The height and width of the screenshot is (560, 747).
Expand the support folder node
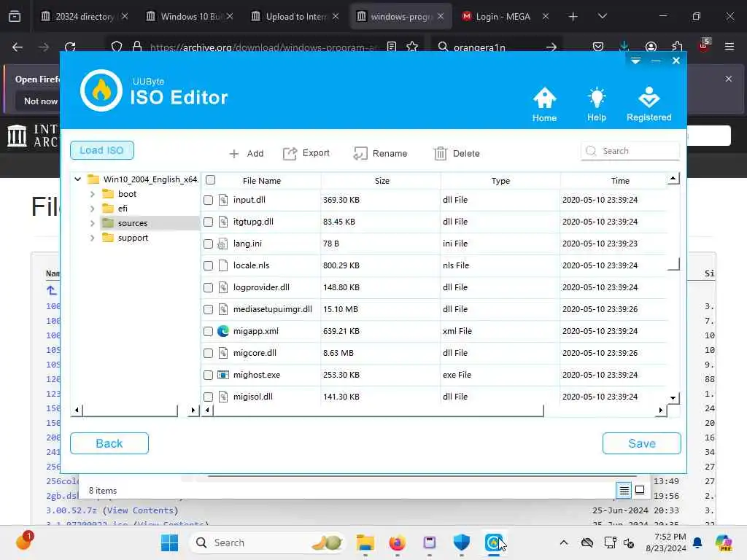pos(93,238)
